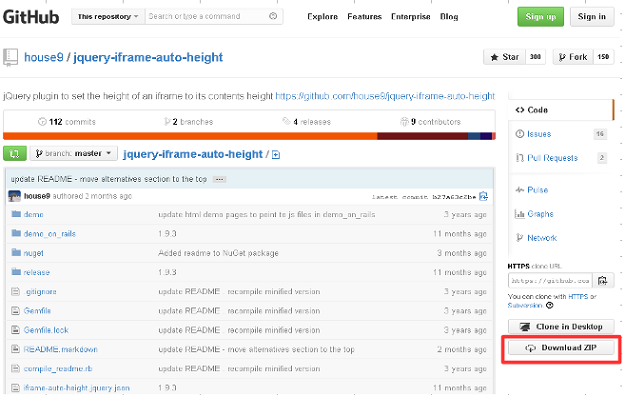The width and height of the screenshot is (625, 397).
Task: Fork the repository with the Fork button
Action: click(573, 57)
